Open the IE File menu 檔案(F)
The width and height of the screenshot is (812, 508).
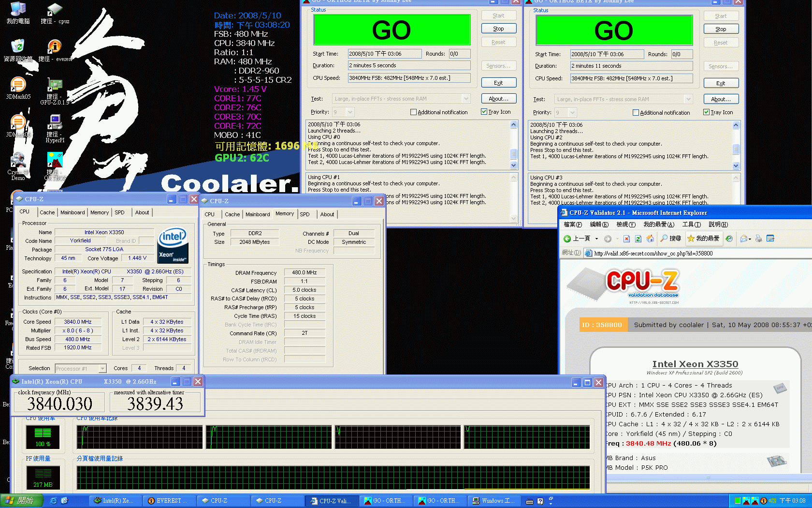click(573, 224)
